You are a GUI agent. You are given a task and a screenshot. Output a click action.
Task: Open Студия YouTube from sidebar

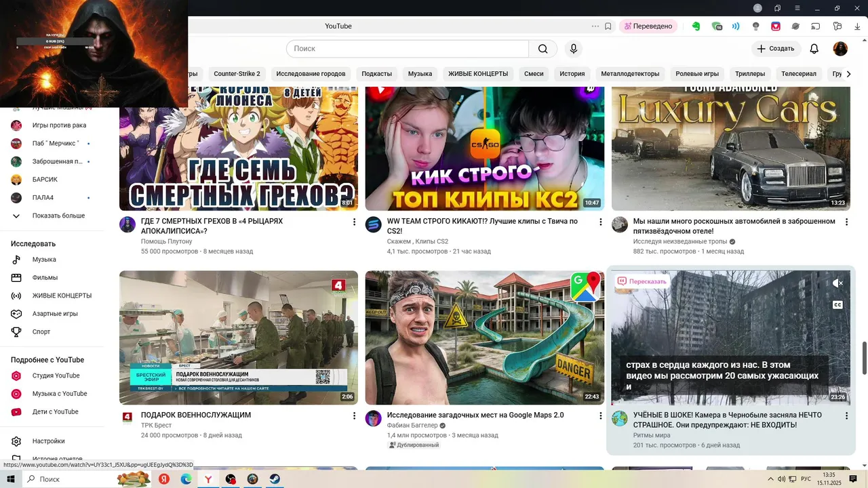point(56,375)
